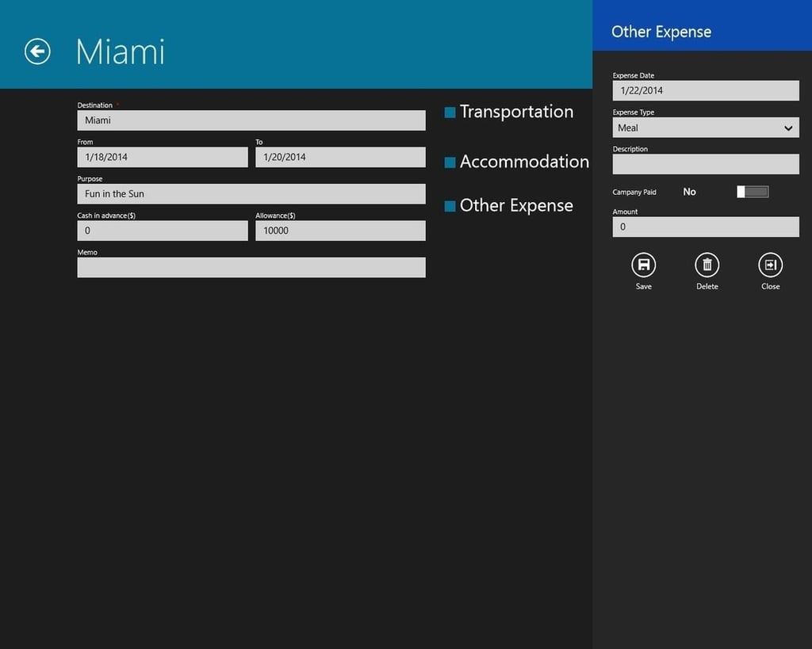Screen dimensions: 812x649
Task: Click the Description label
Action: (630, 149)
